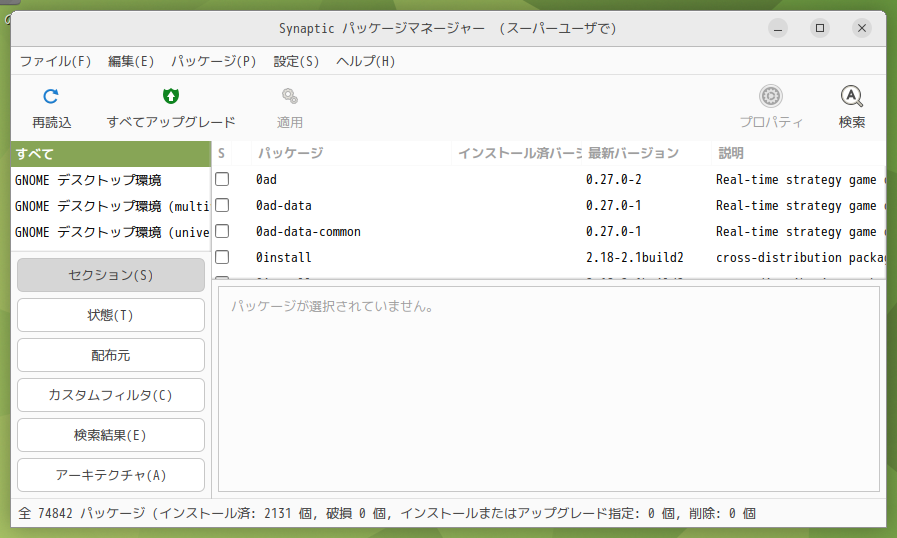Sort by the S status column header
Viewport: 897px width, 538px height.
pos(221,153)
